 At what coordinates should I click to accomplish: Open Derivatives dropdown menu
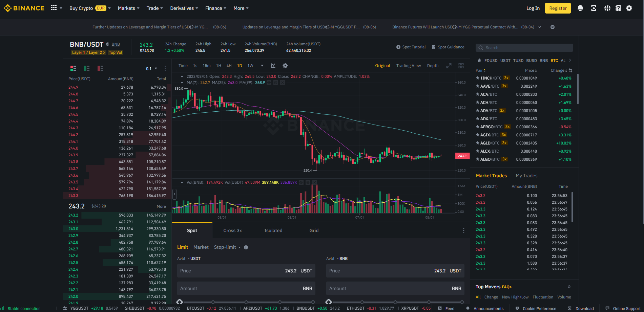(x=184, y=8)
